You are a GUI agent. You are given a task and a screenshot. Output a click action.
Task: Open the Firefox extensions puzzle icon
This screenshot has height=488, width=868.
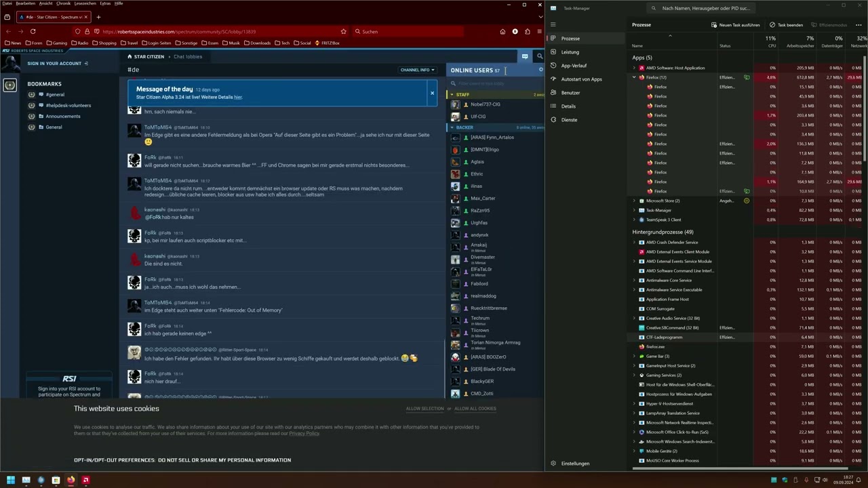[x=527, y=31]
